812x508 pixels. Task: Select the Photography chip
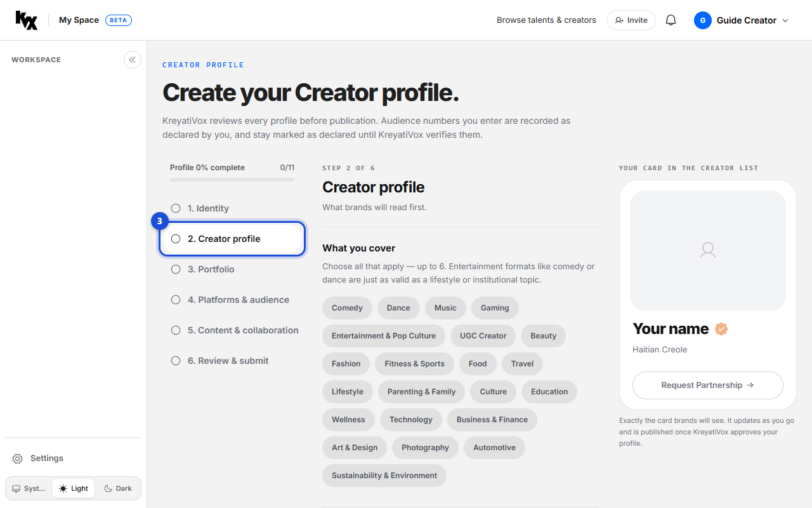tap(425, 448)
